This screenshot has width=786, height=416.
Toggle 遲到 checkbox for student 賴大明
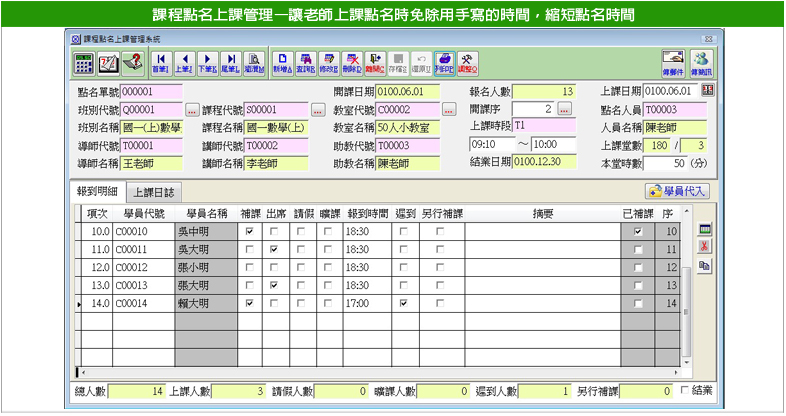coord(404,303)
